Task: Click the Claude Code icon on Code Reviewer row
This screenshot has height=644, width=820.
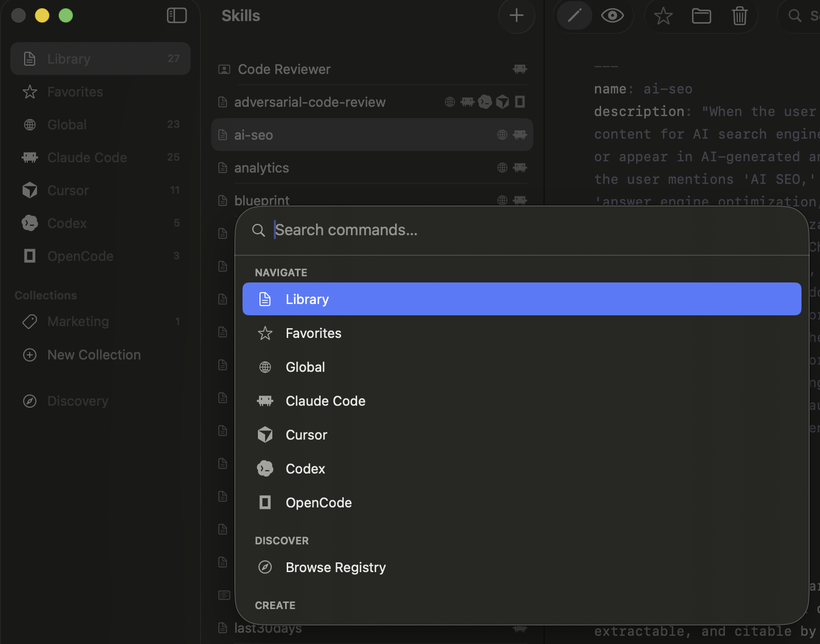Action: (x=520, y=69)
